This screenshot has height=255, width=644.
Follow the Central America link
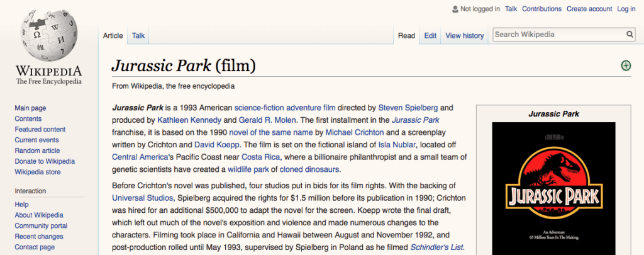[140, 157]
